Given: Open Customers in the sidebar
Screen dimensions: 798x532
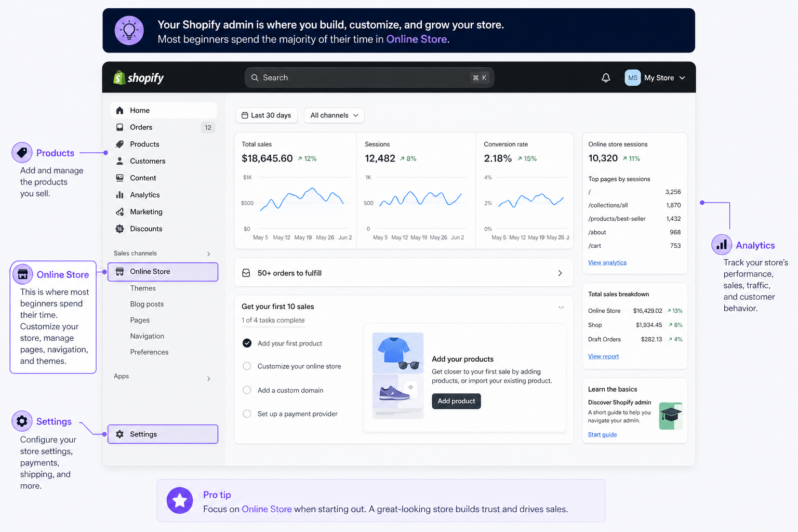Looking at the screenshot, I should click(x=164, y=161).
